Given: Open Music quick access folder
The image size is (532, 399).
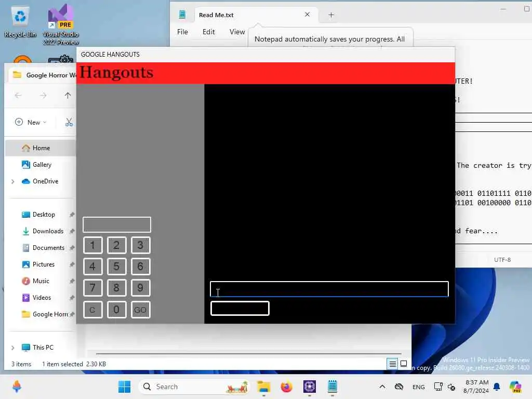Looking at the screenshot, I should 41,281.
